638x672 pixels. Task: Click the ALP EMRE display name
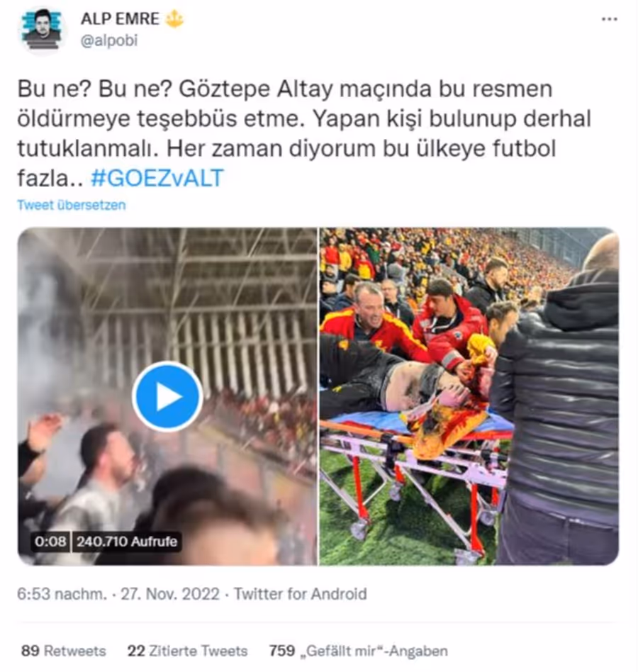(x=120, y=19)
